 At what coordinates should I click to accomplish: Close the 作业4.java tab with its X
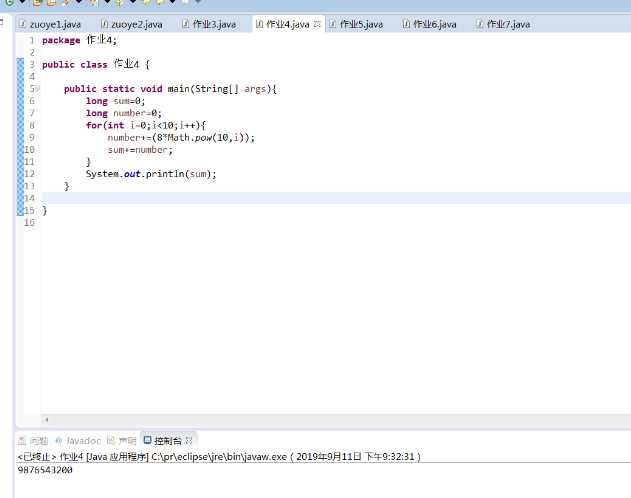click(317, 24)
